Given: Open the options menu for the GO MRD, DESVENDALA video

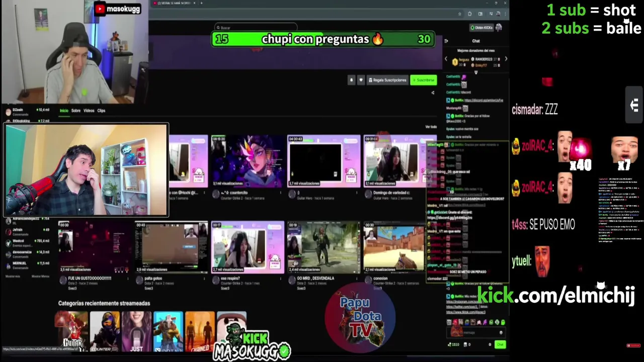Looking at the screenshot, I should 356,278.
